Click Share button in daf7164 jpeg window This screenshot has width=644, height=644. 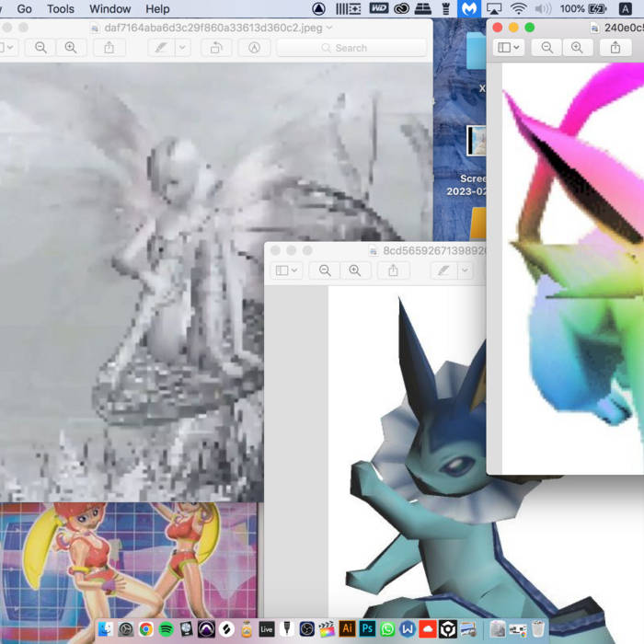pyautogui.click(x=109, y=48)
